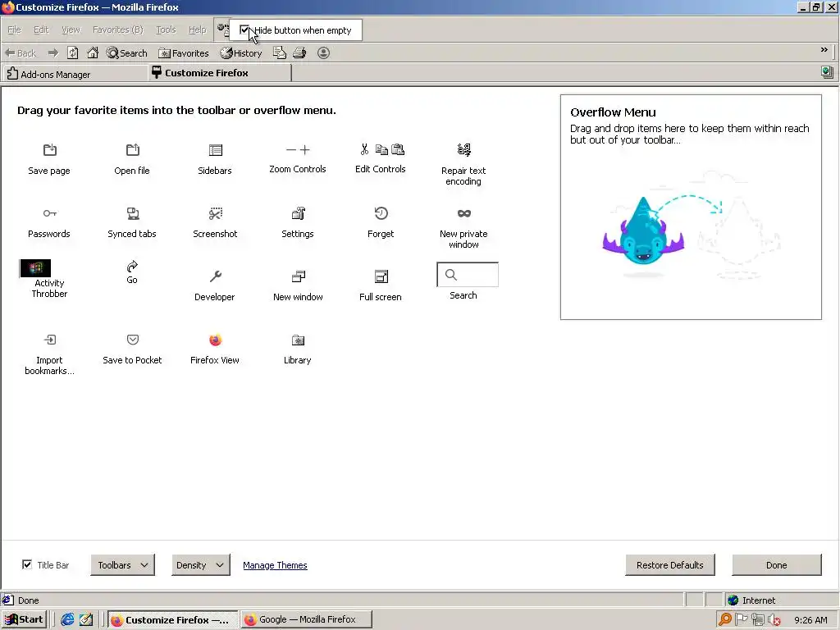Switch to Add-ons Manager tab
The height and width of the screenshot is (630, 840).
74,73
